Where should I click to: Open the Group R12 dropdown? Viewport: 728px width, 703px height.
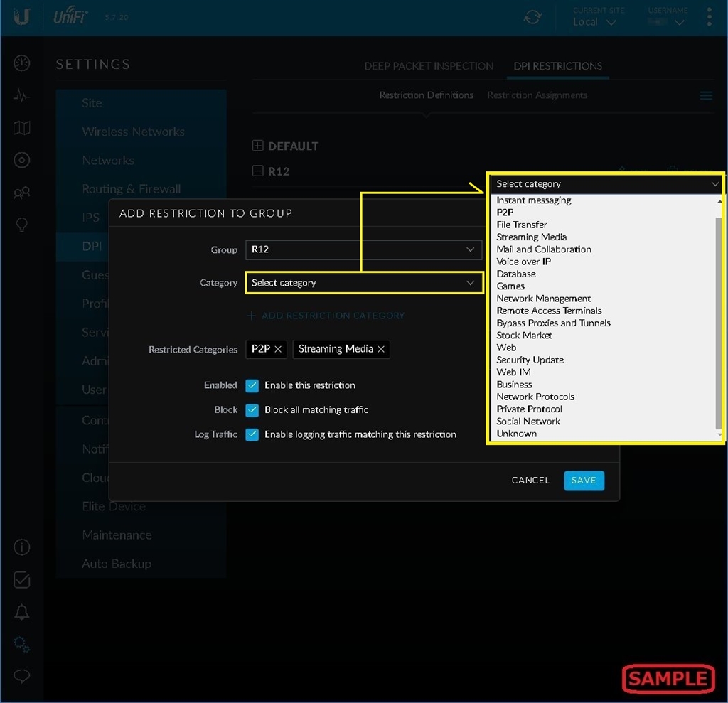coord(363,249)
